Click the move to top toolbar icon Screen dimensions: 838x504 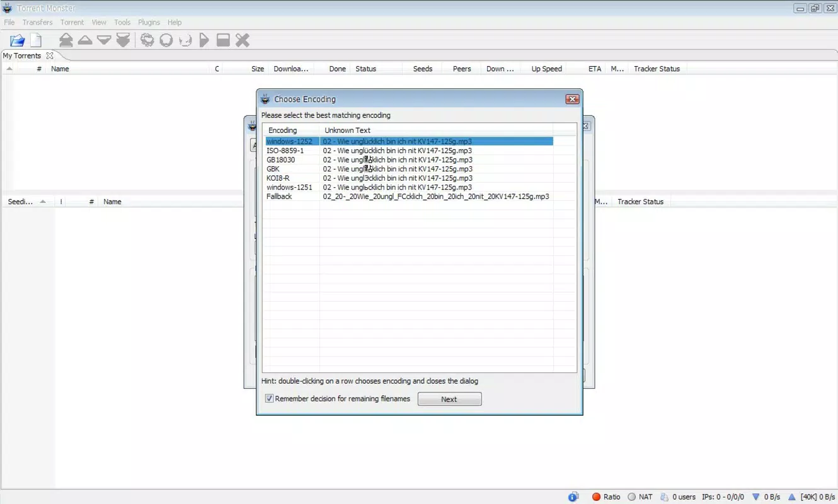coord(66,40)
